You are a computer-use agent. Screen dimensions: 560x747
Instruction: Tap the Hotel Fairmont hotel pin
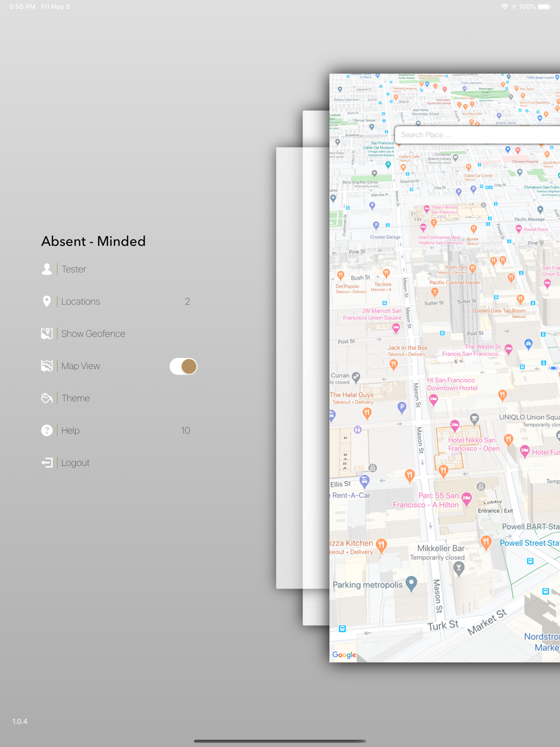(x=427, y=209)
